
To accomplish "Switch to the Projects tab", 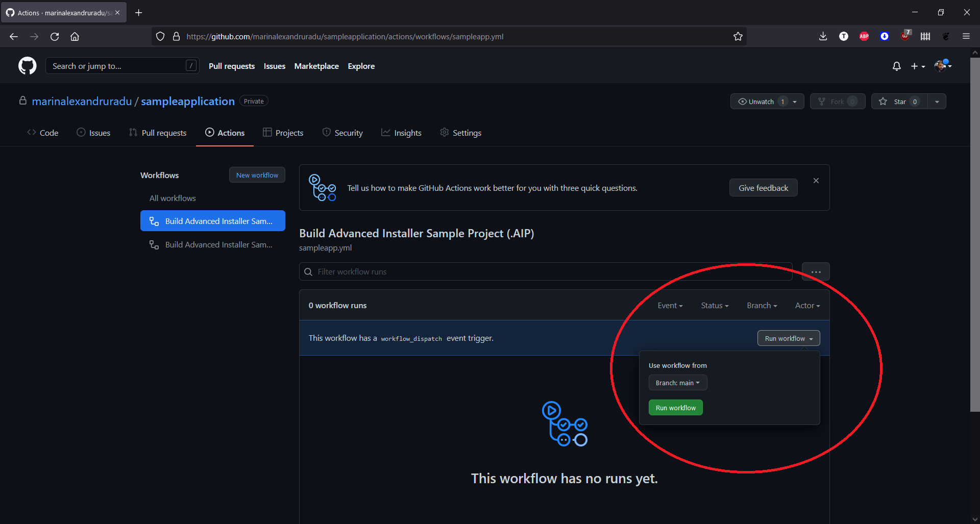I will (x=283, y=133).
